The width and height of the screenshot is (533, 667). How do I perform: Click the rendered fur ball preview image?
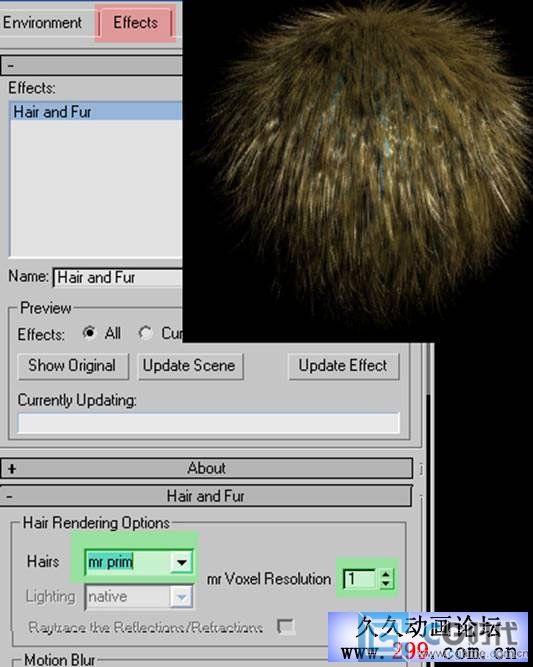357,170
